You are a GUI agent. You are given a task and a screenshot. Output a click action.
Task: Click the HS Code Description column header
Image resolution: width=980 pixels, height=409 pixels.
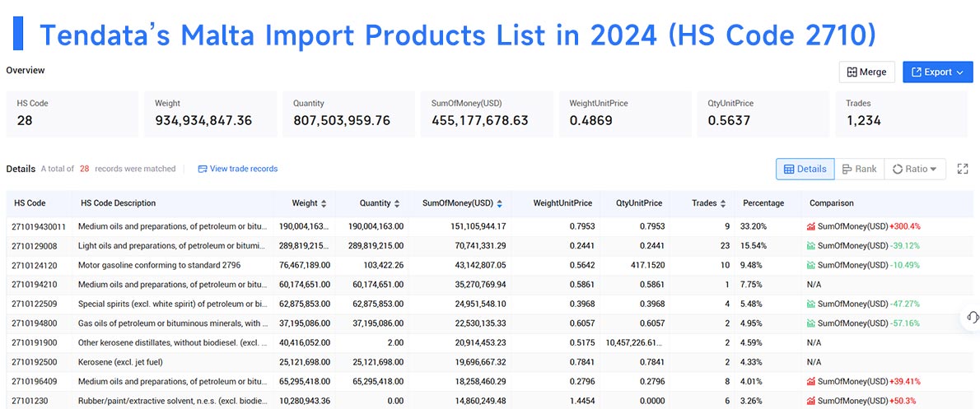click(118, 203)
